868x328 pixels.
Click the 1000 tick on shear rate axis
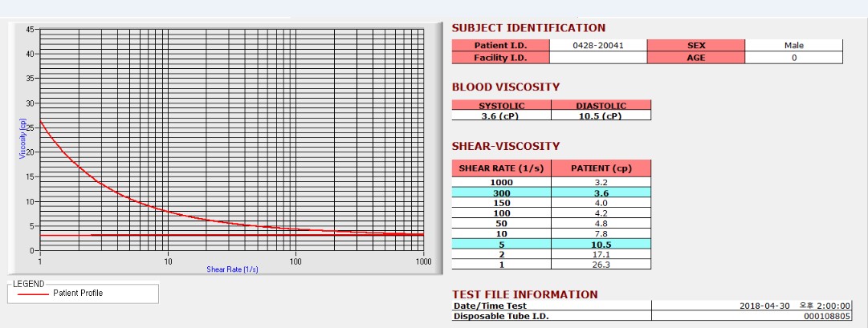(x=423, y=261)
